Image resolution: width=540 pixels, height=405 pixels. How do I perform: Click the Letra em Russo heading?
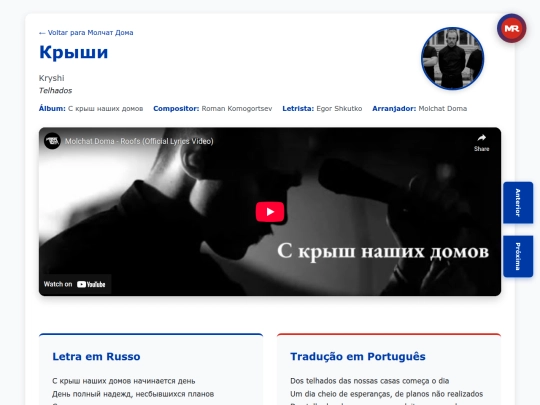click(x=96, y=356)
